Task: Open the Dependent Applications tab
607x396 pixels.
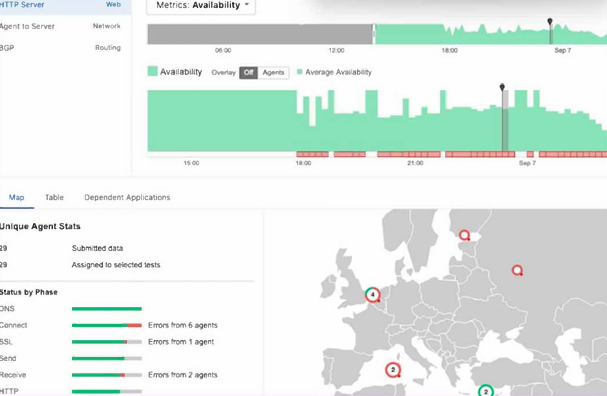Action: pyautogui.click(x=127, y=197)
